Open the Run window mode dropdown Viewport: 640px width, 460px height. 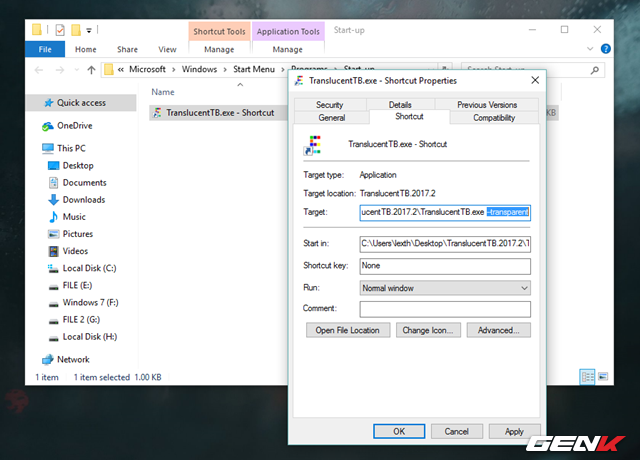tap(445, 288)
